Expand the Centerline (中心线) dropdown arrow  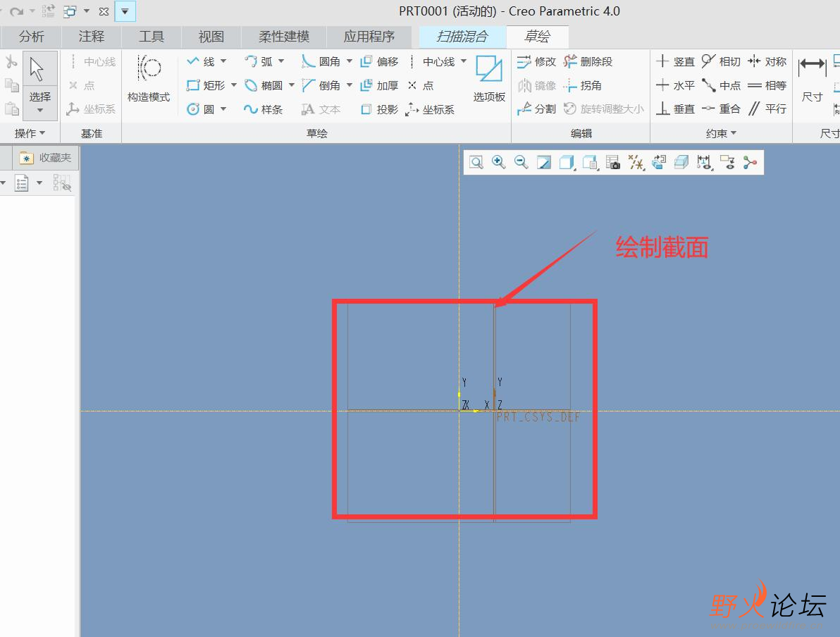click(464, 61)
